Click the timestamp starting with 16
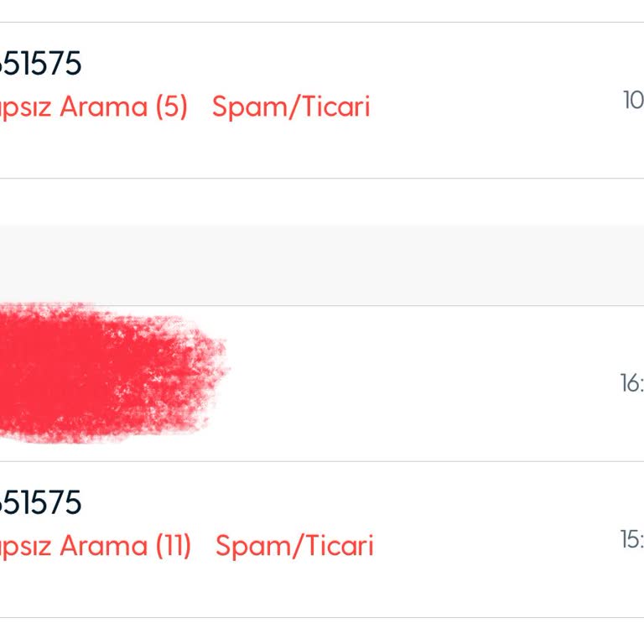644x644 pixels. point(631,384)
